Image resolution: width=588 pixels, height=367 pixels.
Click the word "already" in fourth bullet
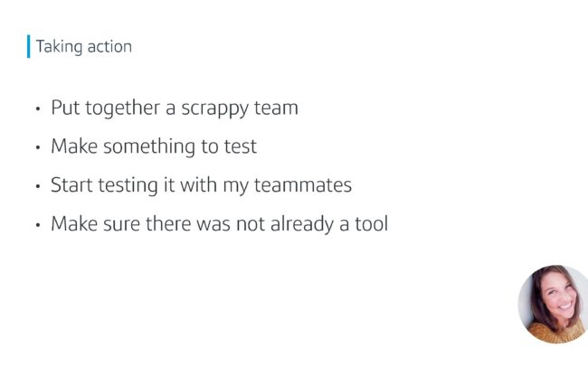click(302, 225)
